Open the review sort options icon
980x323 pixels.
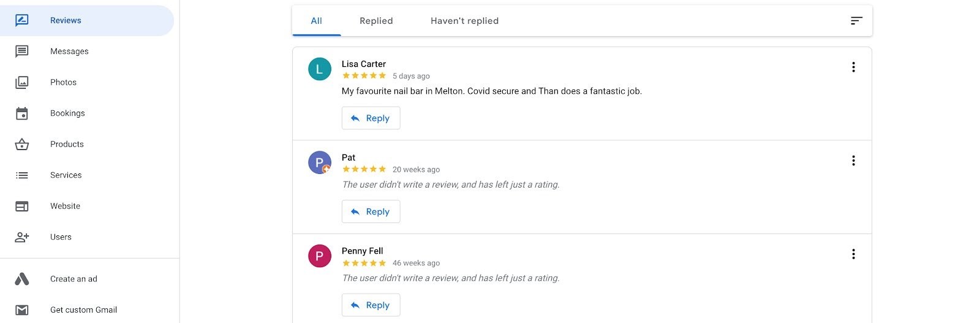856,21
